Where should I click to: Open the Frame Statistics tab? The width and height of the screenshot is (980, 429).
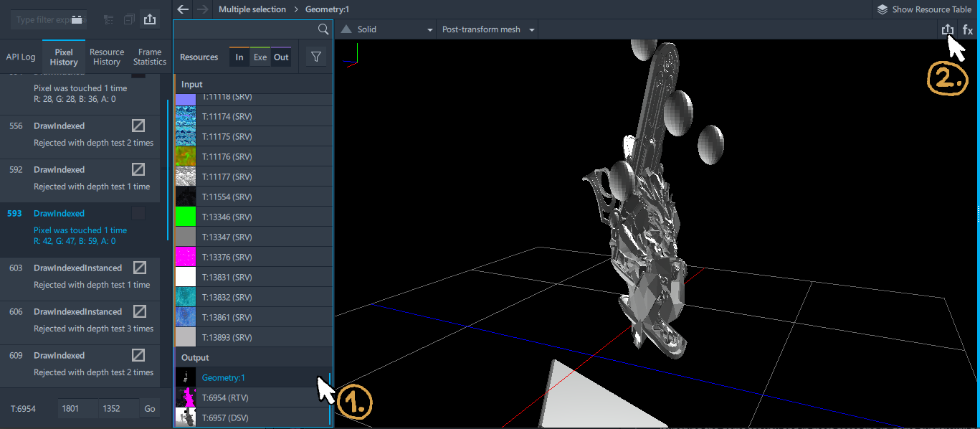coord(150,57)
